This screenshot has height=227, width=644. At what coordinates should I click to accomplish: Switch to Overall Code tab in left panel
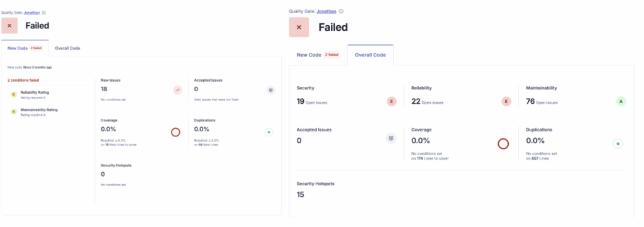click(67, 48)
